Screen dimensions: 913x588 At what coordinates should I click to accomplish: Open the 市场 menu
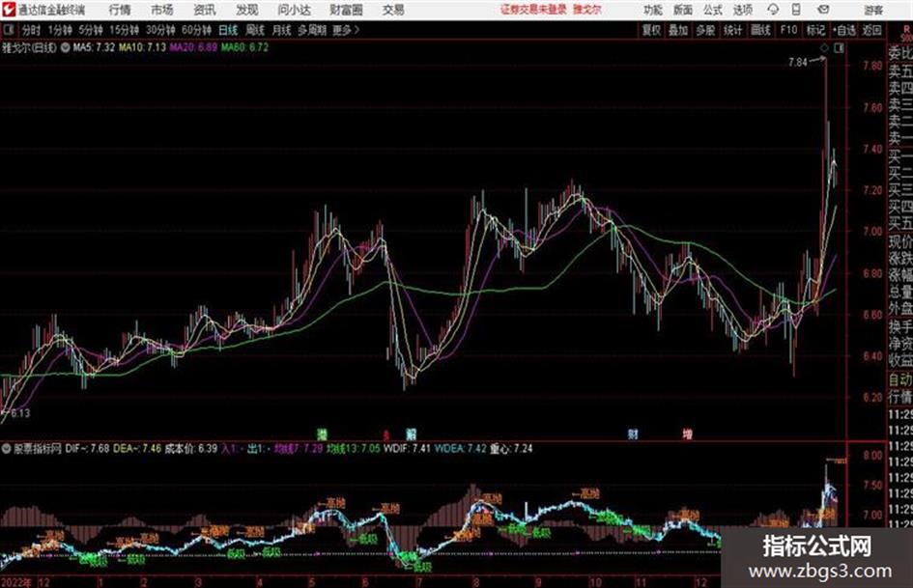(x=162, y=10)
